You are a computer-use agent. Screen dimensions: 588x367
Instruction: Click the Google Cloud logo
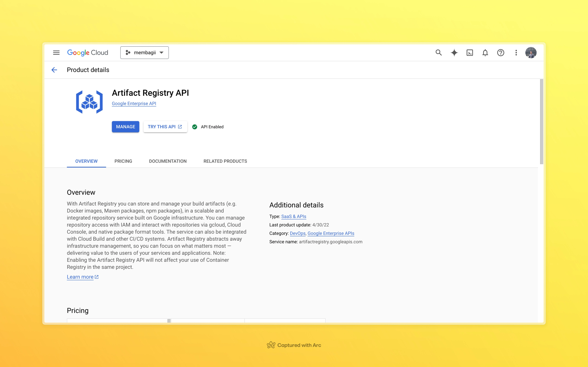87,52
